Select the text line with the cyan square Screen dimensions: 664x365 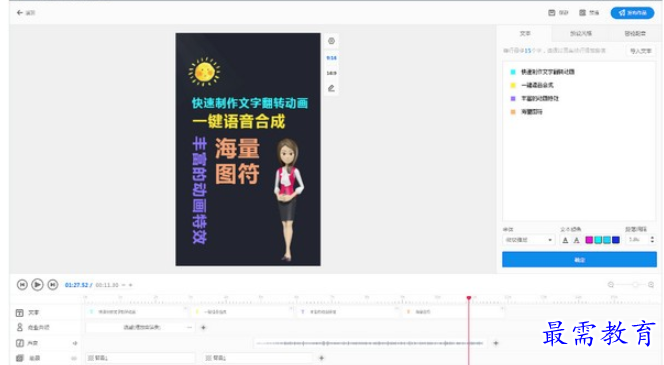[547, 72]
